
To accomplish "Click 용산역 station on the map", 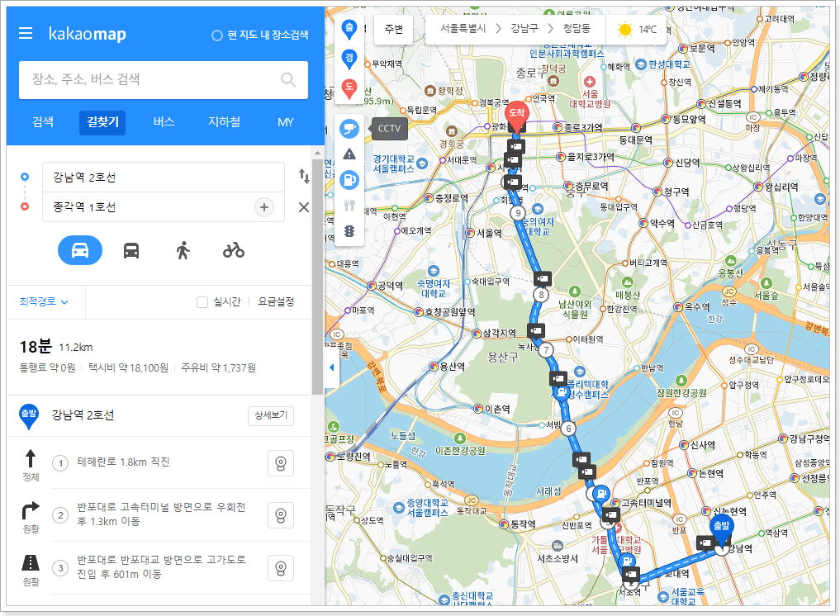I will pos(447,367).
